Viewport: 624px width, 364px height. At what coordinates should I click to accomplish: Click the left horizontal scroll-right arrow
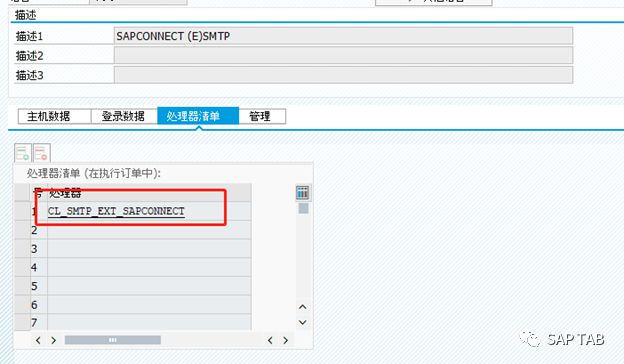point(53,340)
